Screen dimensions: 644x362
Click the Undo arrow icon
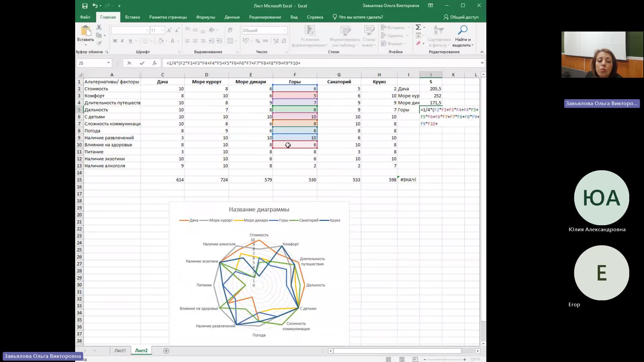tap(95, 6)
